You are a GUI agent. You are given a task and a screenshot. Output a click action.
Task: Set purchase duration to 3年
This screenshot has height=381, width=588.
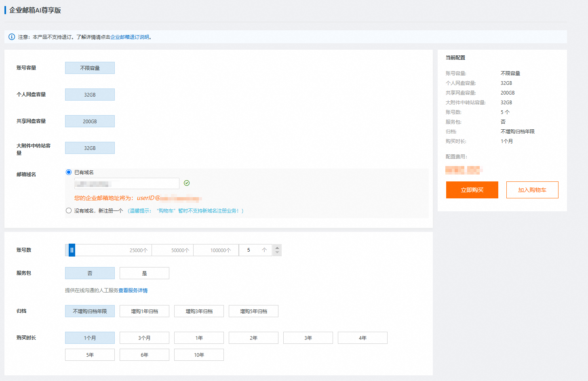tap(308, 338)
